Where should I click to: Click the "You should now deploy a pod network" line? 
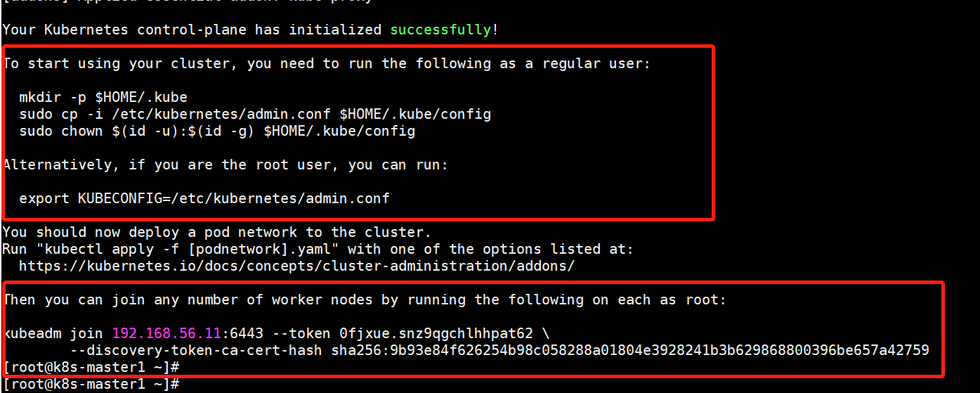click(216, 232)
